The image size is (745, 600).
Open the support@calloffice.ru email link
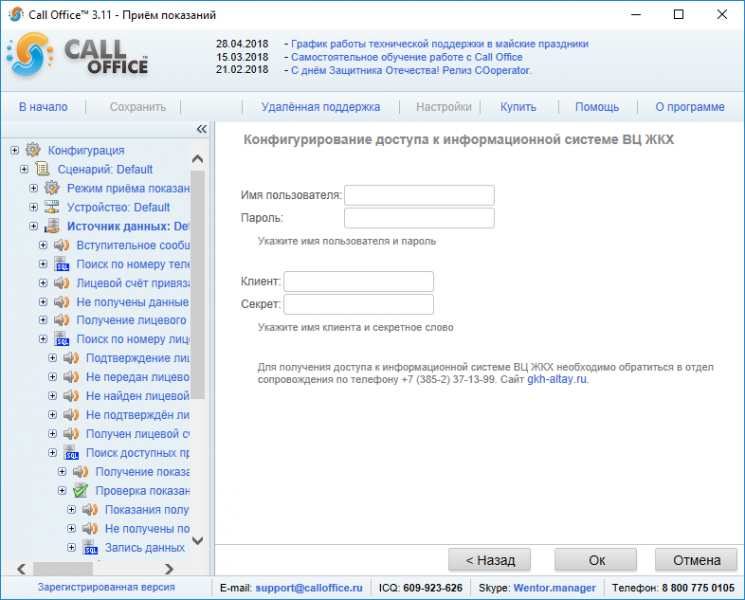tap(309, 588)
